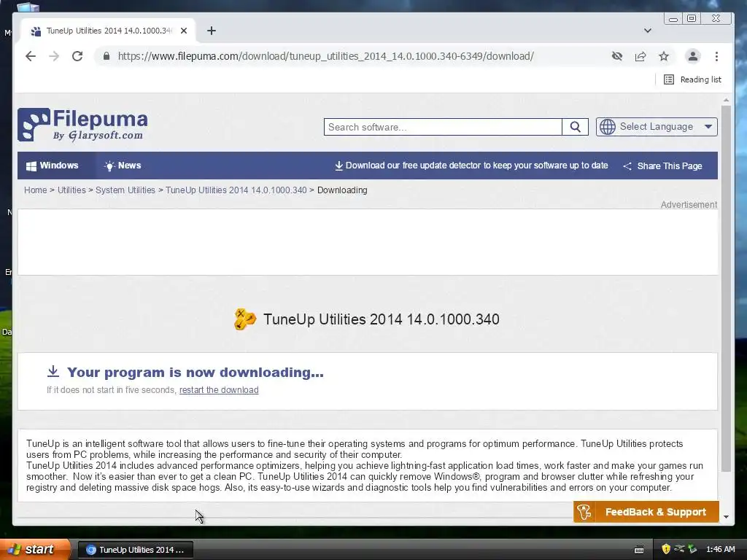The height and width of the screenshot is (560, 747).
Task: Select the TuneUp Utilities 2014 browser tab
Action: 109,31
